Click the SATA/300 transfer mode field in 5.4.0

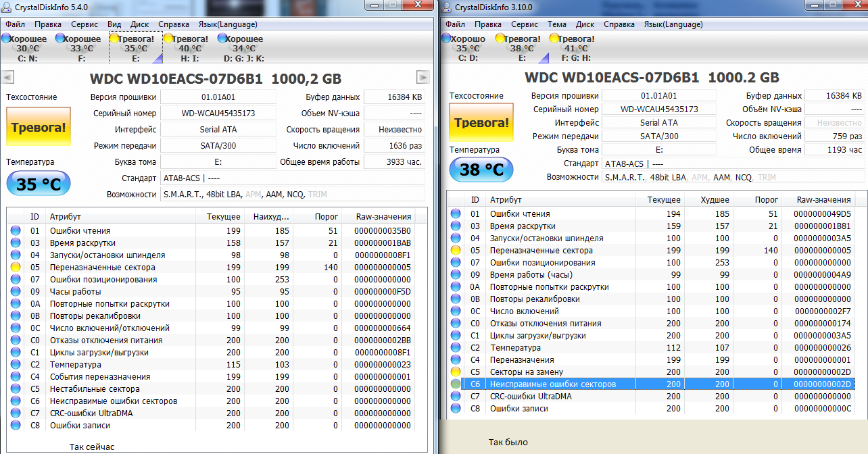coord(218,145)
